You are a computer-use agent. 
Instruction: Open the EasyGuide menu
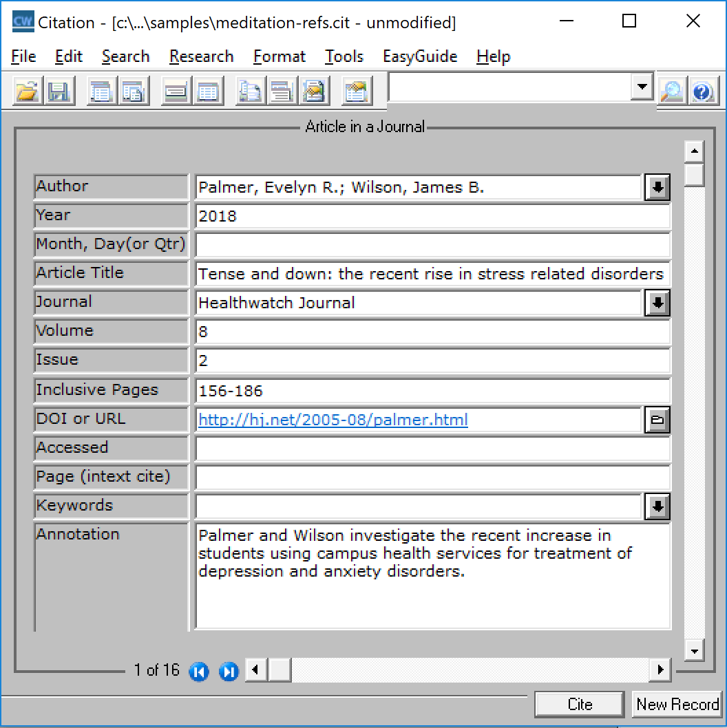point(420,56)
